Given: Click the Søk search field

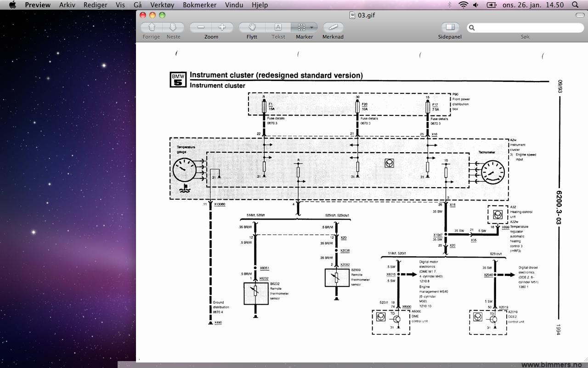Looking at the screenshot, I should click(525, 28).
